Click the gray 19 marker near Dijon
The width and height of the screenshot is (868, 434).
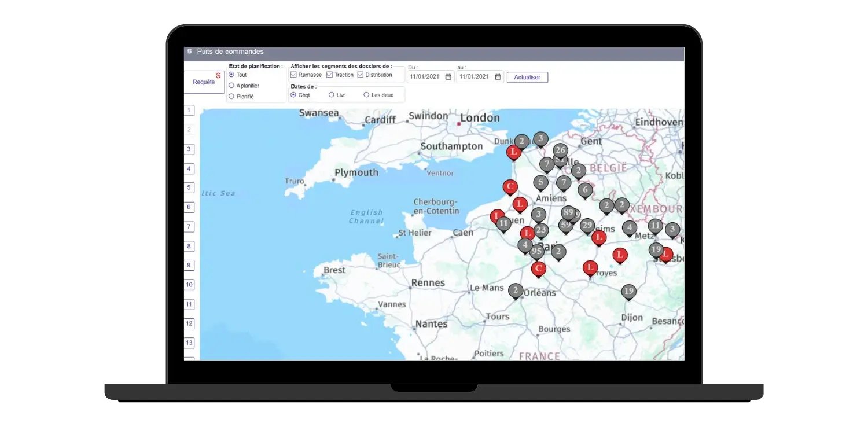coord(628,291)
